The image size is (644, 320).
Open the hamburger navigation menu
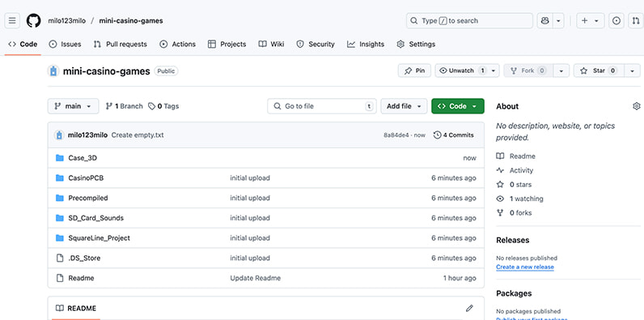click(x=12, y=20)
